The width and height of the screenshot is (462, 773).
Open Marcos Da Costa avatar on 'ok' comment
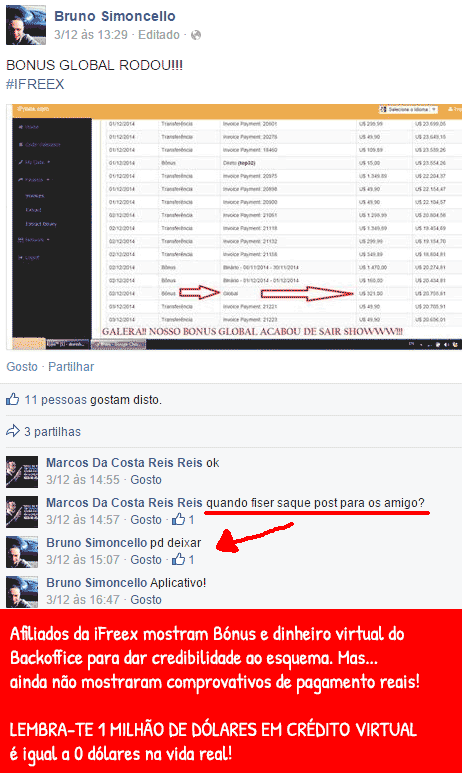click(x=22, y=472)
